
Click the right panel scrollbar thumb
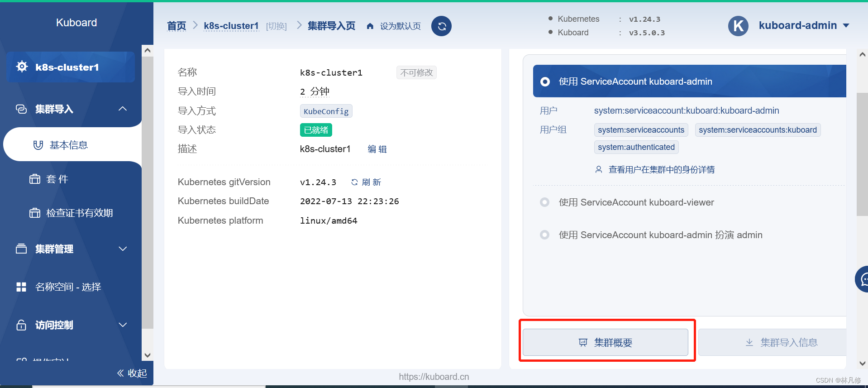(862, 154)
